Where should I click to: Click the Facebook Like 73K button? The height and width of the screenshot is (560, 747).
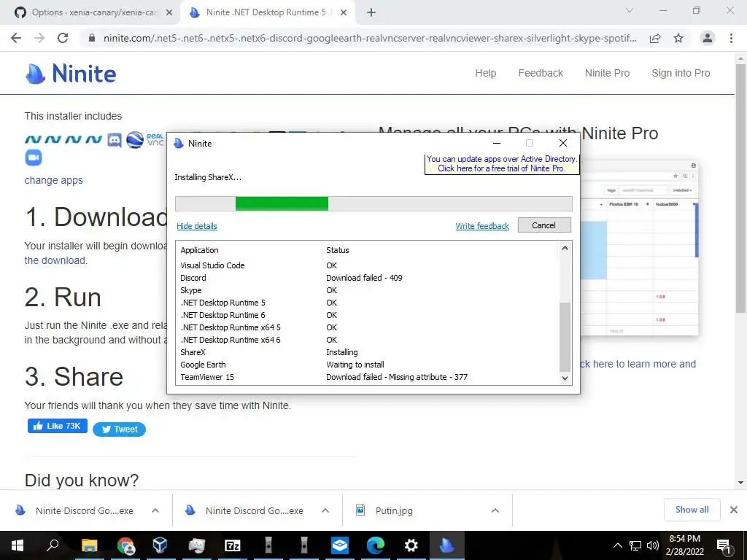click(58, 426)
